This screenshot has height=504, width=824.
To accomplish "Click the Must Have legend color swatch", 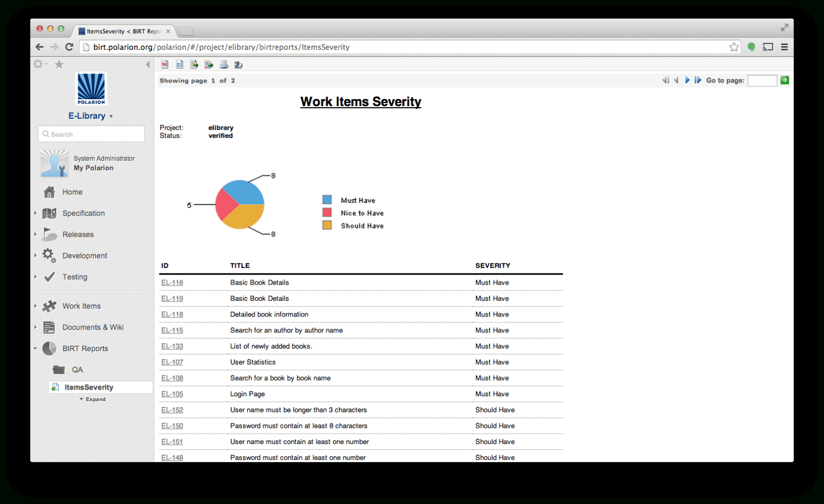I will tap(327, 199).
